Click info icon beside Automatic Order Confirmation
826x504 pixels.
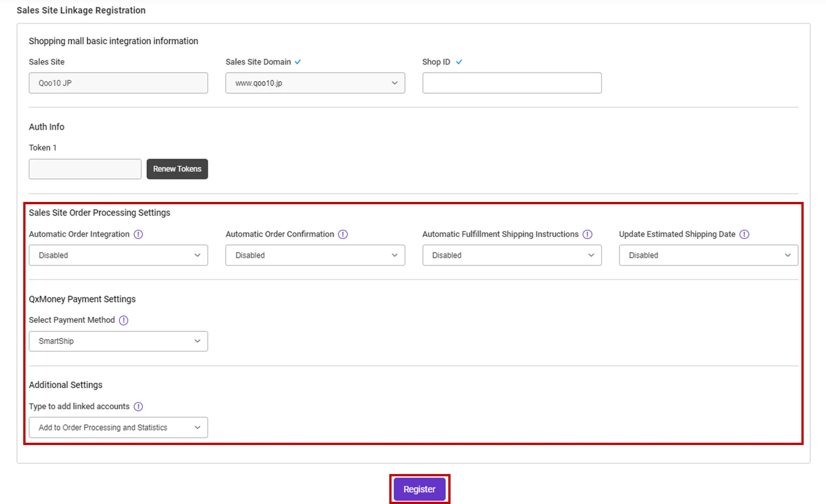(343, 234)
